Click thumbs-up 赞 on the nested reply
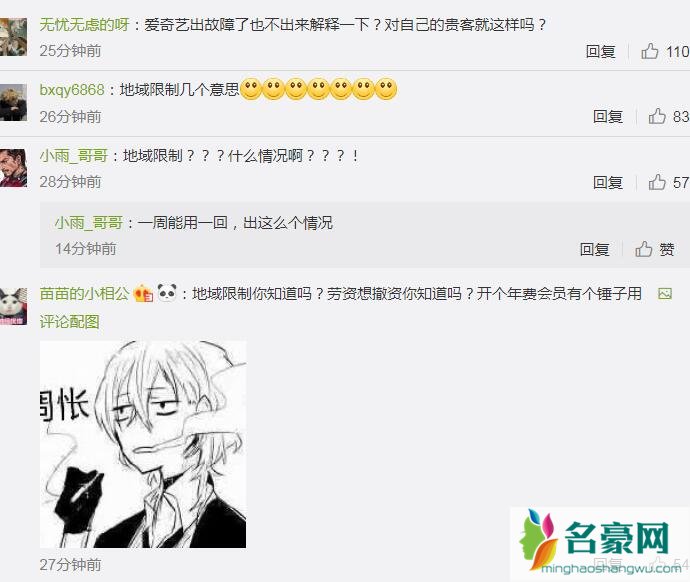 coord(655,249)
